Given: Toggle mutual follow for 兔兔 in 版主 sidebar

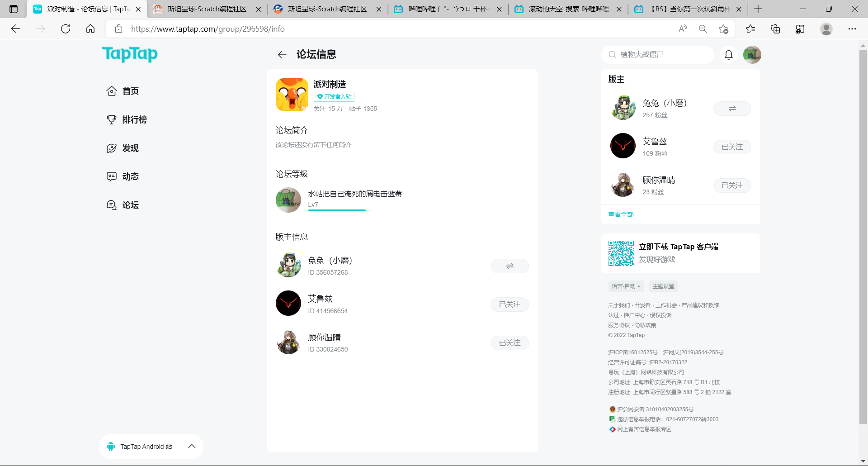Looking at the screenshot, I should (732, 109).
